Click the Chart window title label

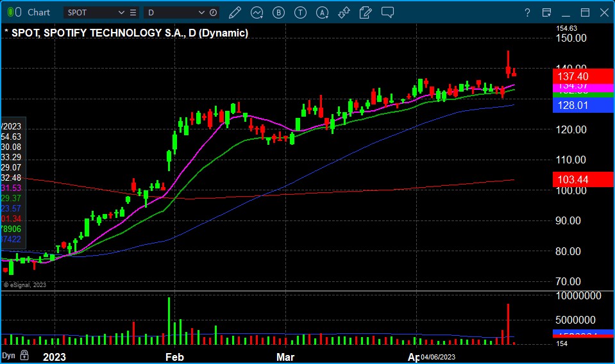pyautogui.click(x=39, y=13)
